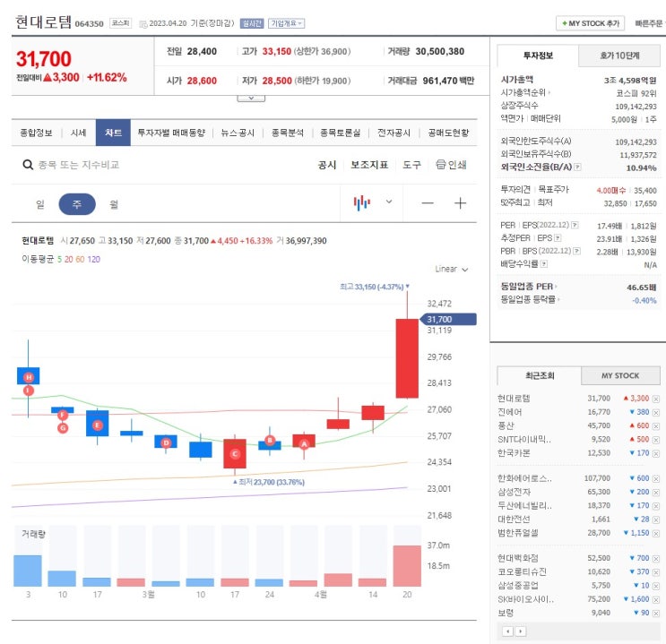Remove 현대로템 from recent list
Viewport: 666px width, 644px height.
coord(656,399)
